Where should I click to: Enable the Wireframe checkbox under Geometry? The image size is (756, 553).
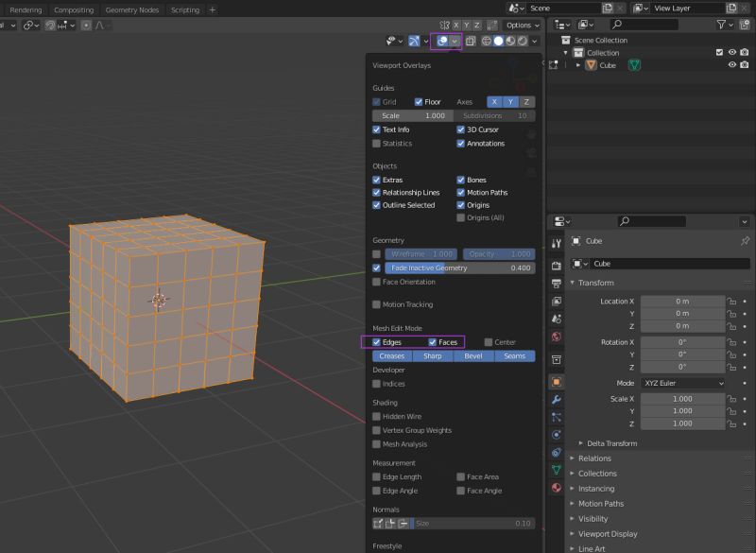tap(376, 254)
